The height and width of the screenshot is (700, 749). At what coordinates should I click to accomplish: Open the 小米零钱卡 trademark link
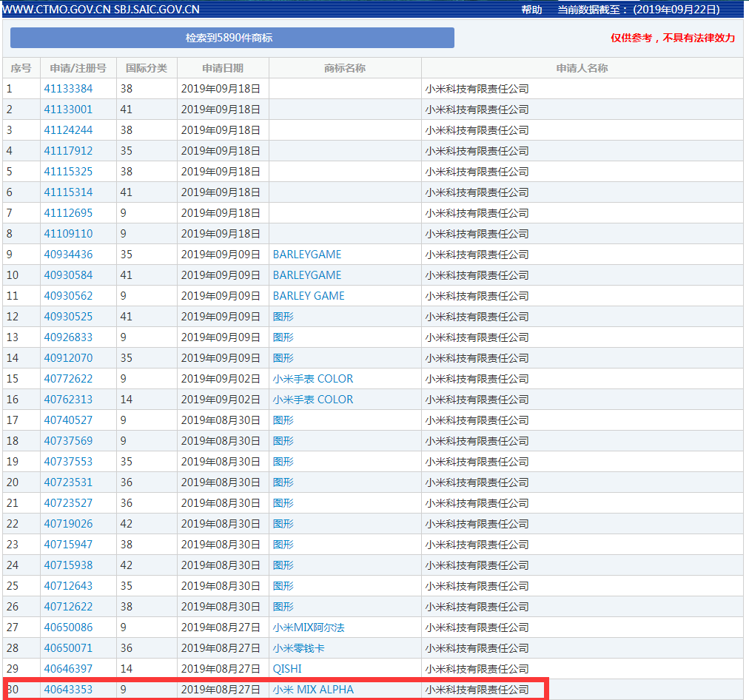pos(298,648)
